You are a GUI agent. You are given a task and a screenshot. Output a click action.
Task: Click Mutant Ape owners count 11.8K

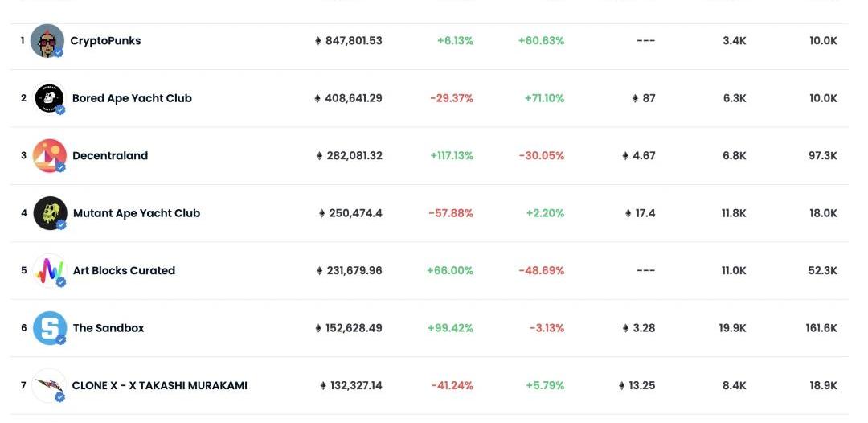pos(734,213)
